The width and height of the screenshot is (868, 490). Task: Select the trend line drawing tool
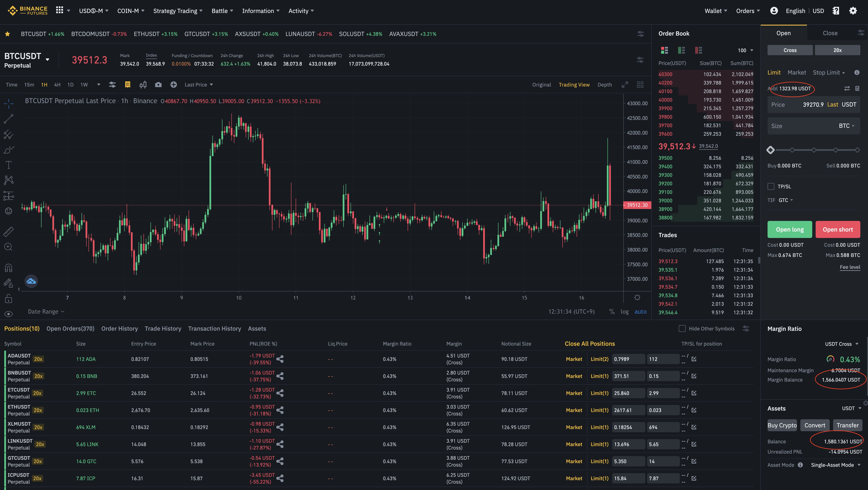click(x=9, y=119)
